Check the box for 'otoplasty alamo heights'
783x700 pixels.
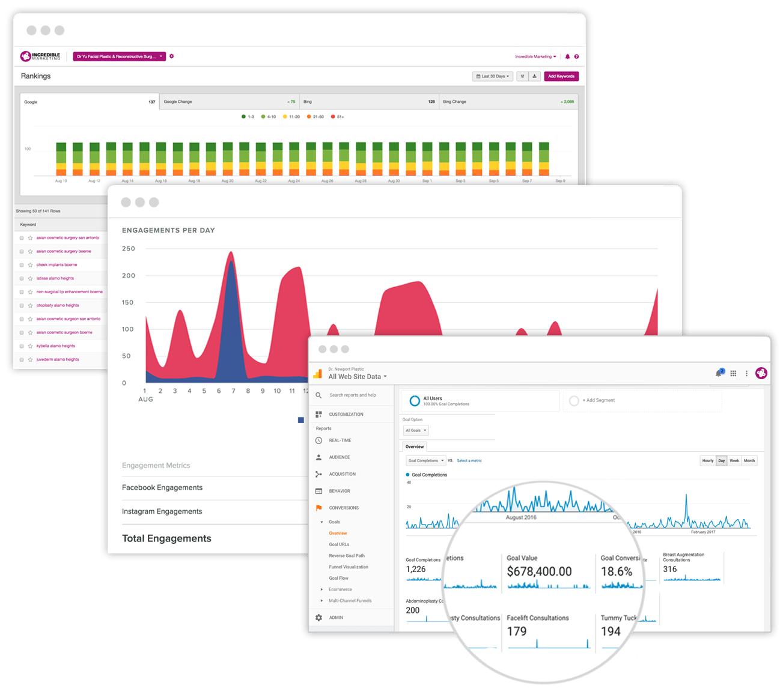coord(22,305)
